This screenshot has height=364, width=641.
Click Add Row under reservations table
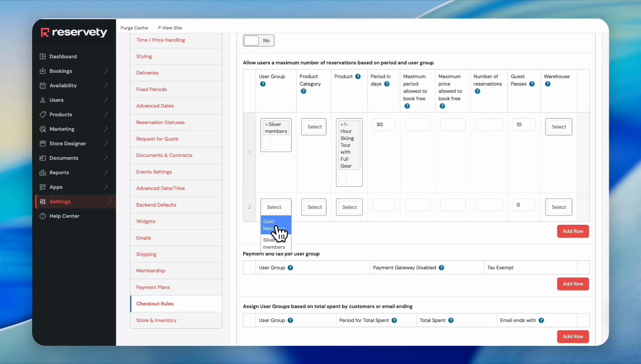573,231
